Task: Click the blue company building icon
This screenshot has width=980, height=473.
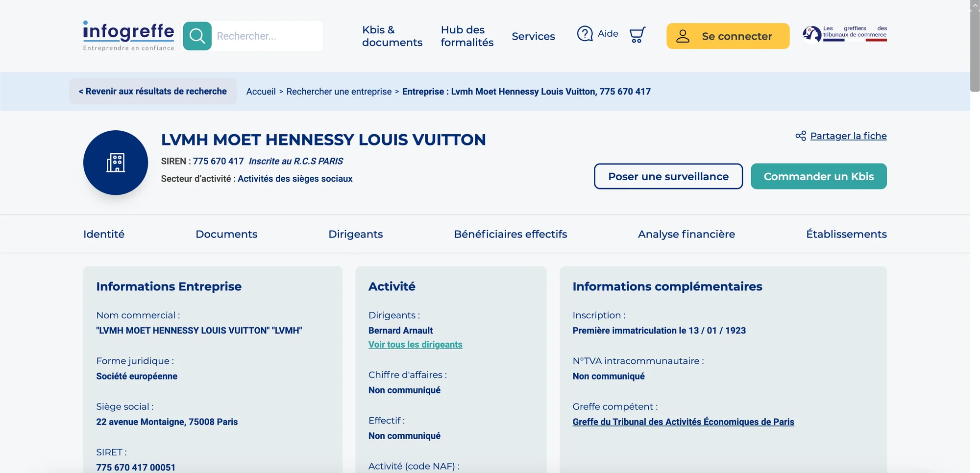Action: pos(116,163)
